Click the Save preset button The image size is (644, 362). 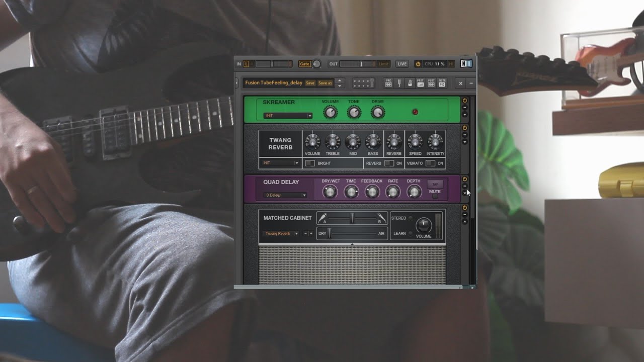tap(310, 83)
